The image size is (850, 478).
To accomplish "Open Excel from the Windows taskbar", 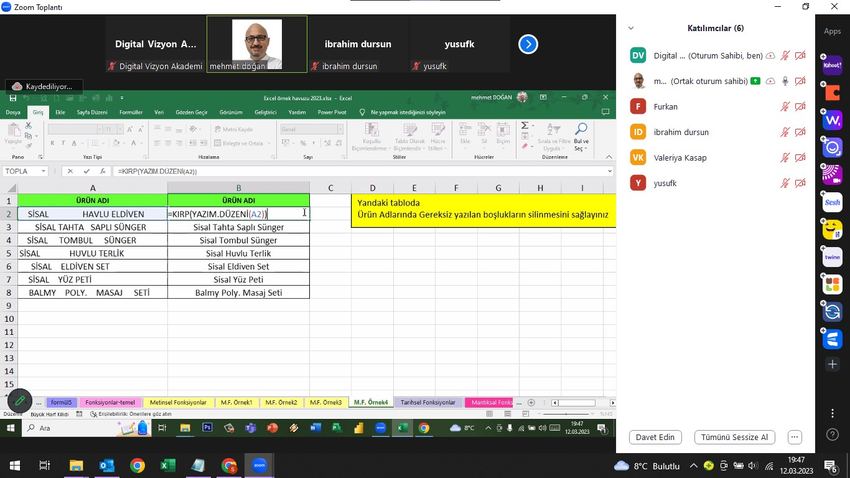I will click(x=168, y=465).
